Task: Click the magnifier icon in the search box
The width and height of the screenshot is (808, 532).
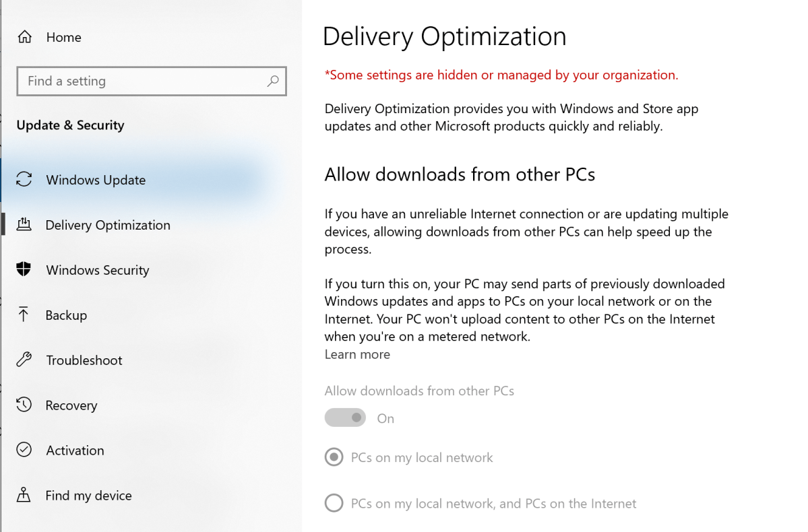Action: (272, 81)
